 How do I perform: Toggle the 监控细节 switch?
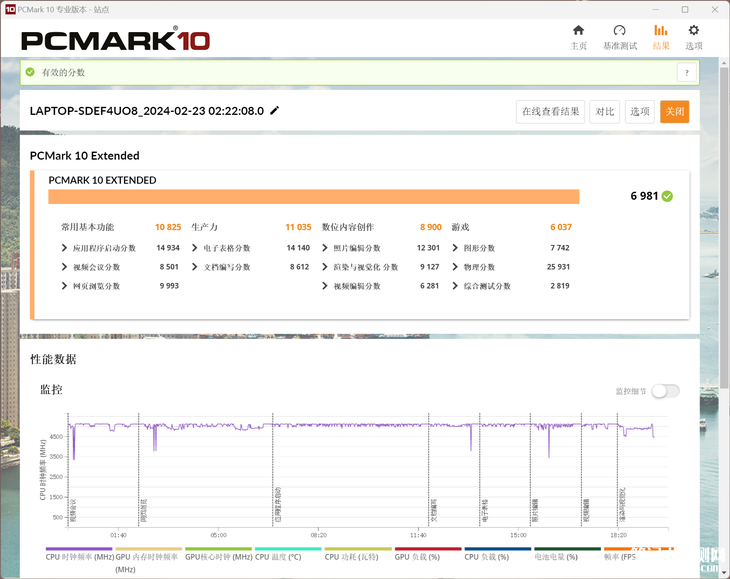point(665,391)
